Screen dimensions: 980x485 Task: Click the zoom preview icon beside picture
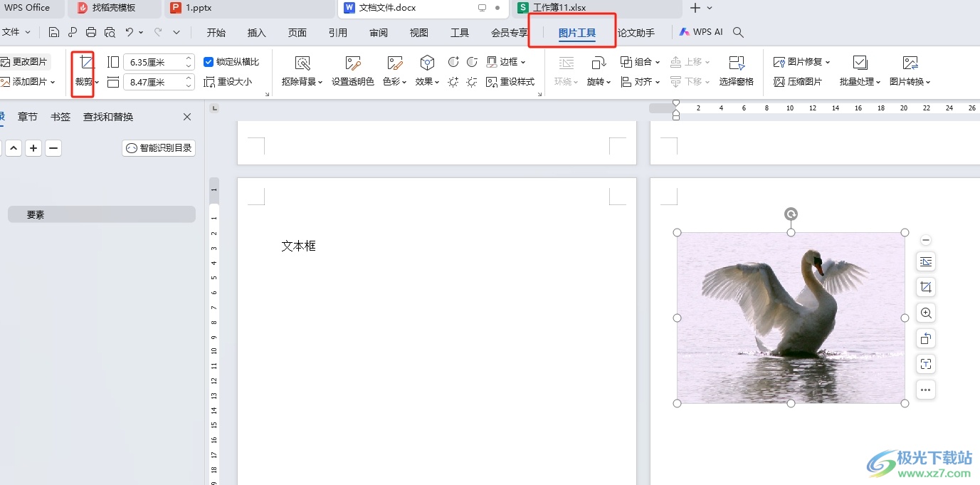coord(925,313)
